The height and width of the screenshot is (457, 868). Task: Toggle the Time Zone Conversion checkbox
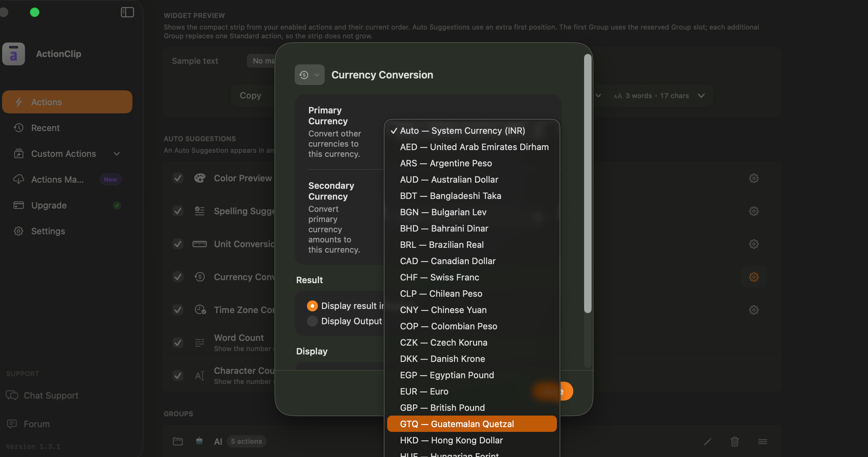pyautogui.click(x=178, y=310)
